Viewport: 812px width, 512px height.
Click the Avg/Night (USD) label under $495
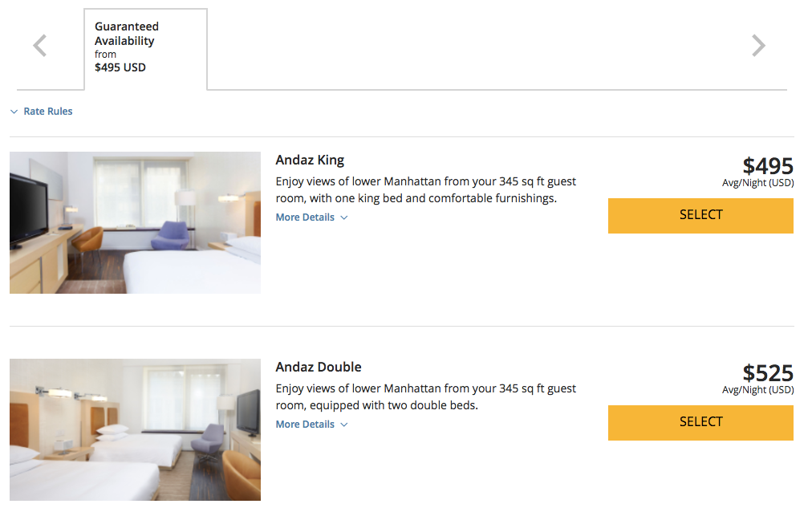tap(757, 183)
